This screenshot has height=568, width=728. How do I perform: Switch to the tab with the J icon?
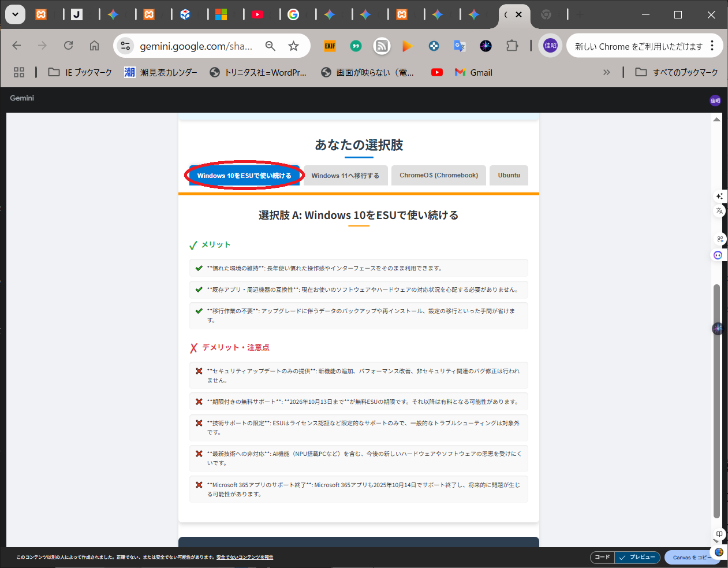click(77, 14)
